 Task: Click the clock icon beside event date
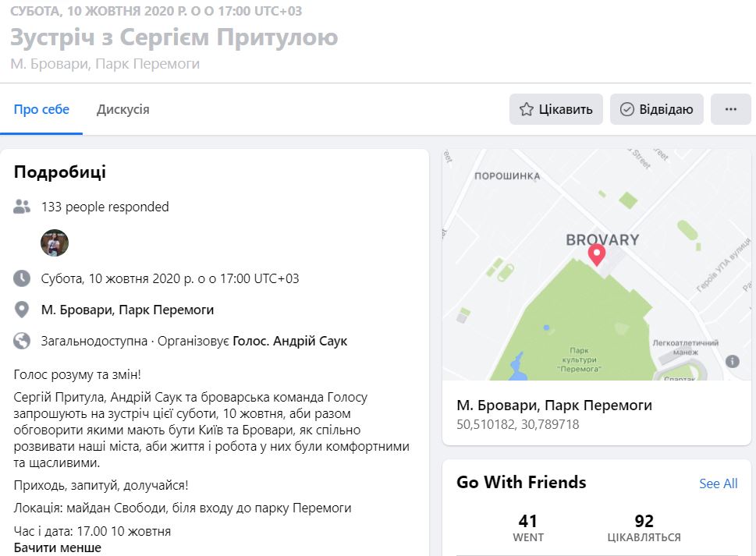coord(22,278)
